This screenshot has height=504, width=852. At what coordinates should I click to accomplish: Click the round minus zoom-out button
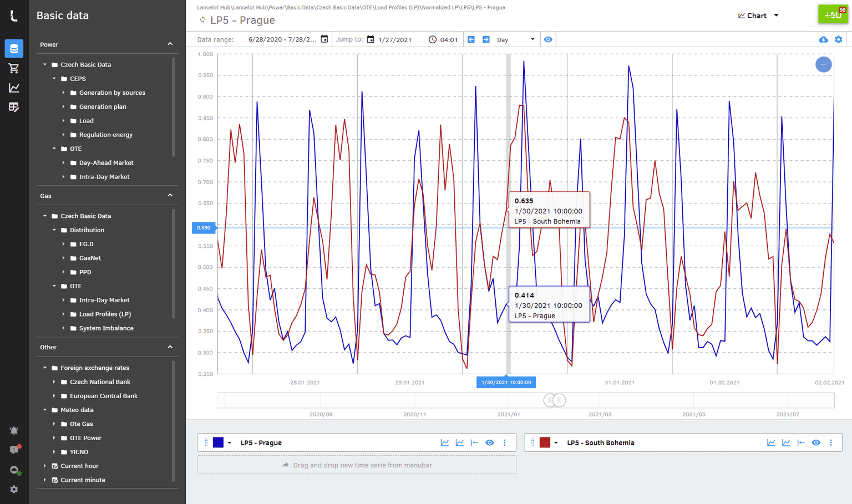(x=823, y=64)
